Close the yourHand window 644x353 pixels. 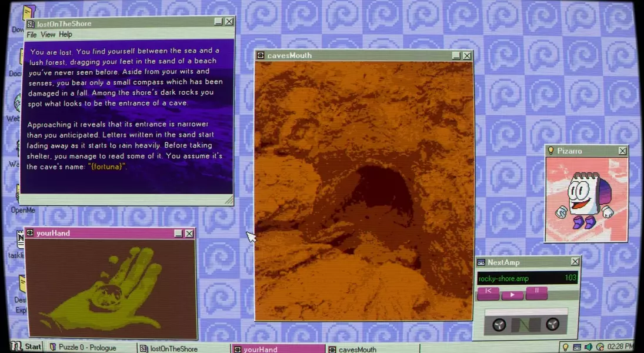click(x=189, y=234)
